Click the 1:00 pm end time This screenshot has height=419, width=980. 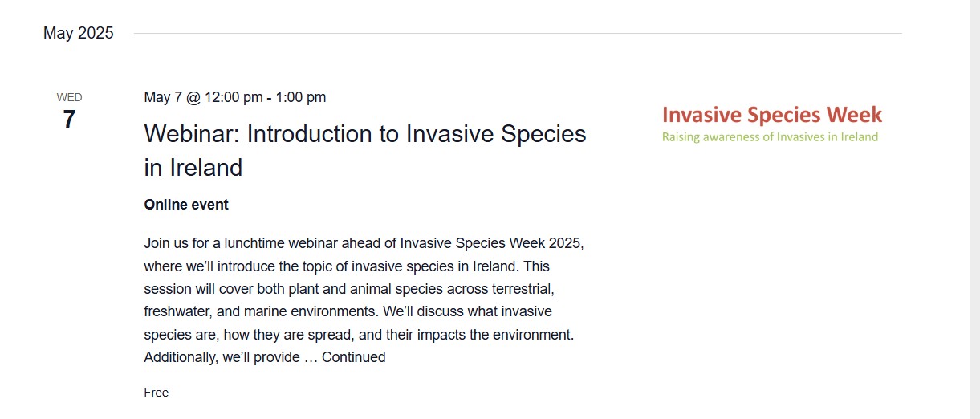point(301,97)
